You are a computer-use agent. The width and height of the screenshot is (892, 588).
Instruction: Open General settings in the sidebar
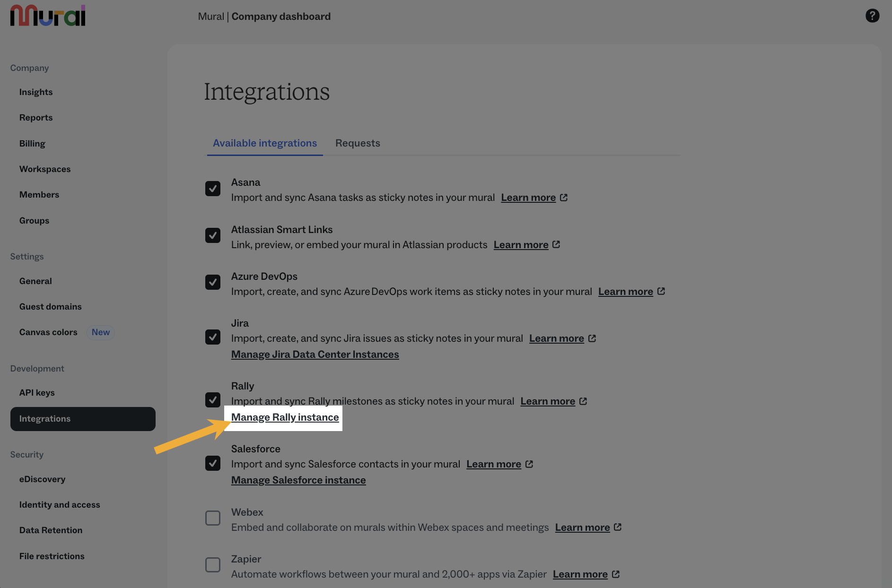tap(35, 281)
